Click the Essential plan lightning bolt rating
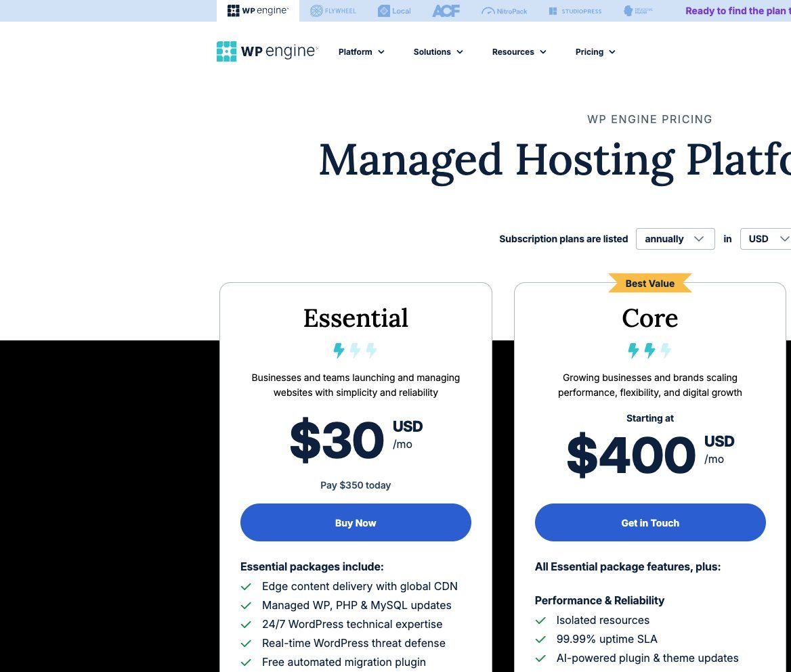 [x=355, y=350]
